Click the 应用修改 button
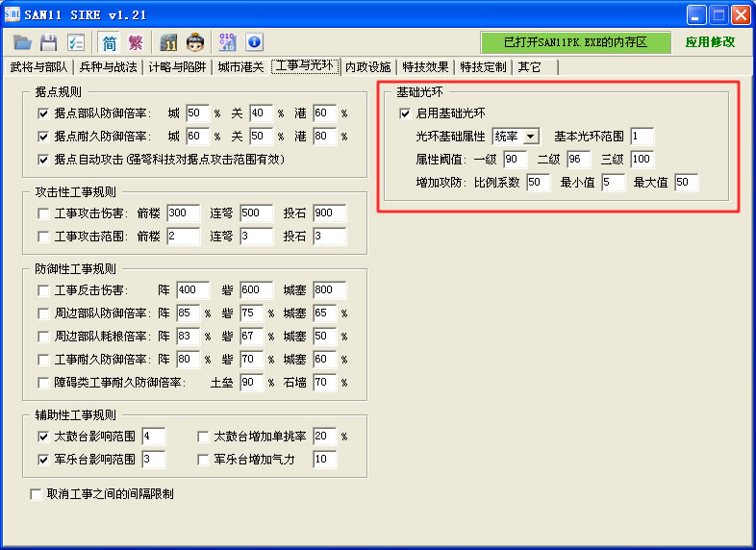The height and width of the screenshot is (550, 756). click(710, 42)
